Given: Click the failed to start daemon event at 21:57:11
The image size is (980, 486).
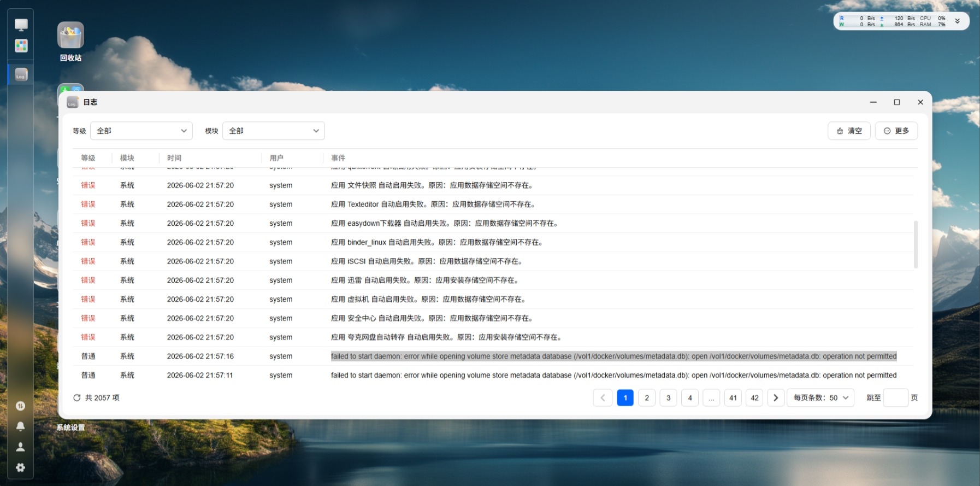Looking at the screenshot, I should tap(613, 376).
